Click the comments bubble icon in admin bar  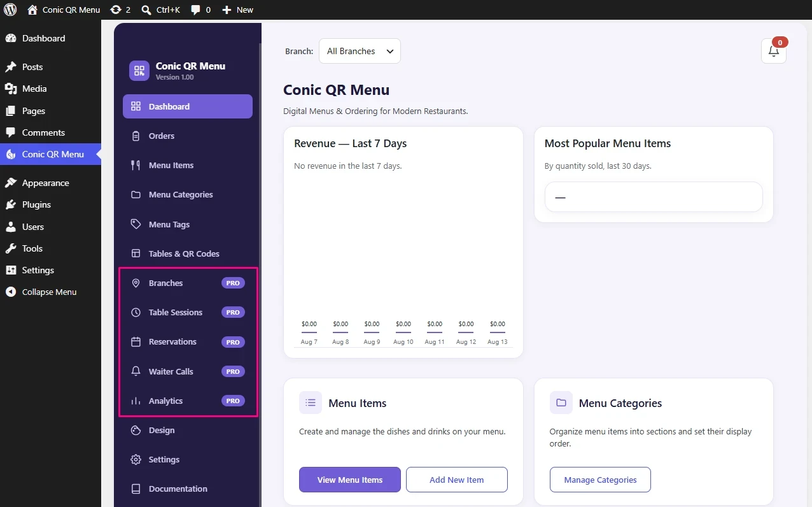coord(196,10)
